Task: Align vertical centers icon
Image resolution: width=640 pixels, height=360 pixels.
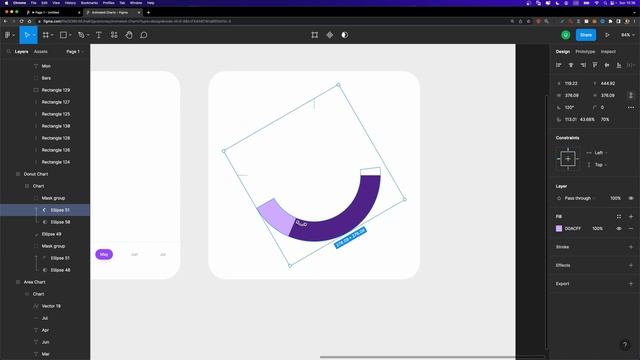Action: pos(607,65)
